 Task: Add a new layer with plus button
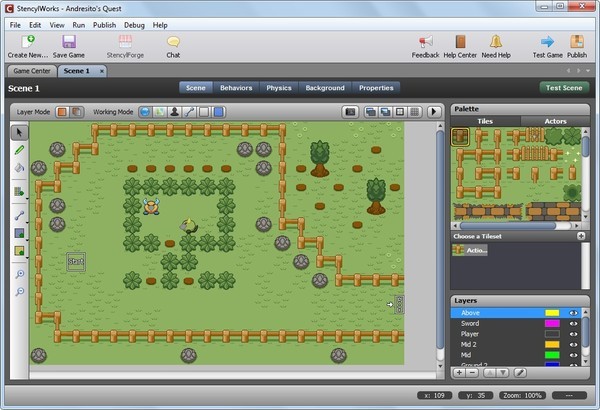(x=460, y=372)
